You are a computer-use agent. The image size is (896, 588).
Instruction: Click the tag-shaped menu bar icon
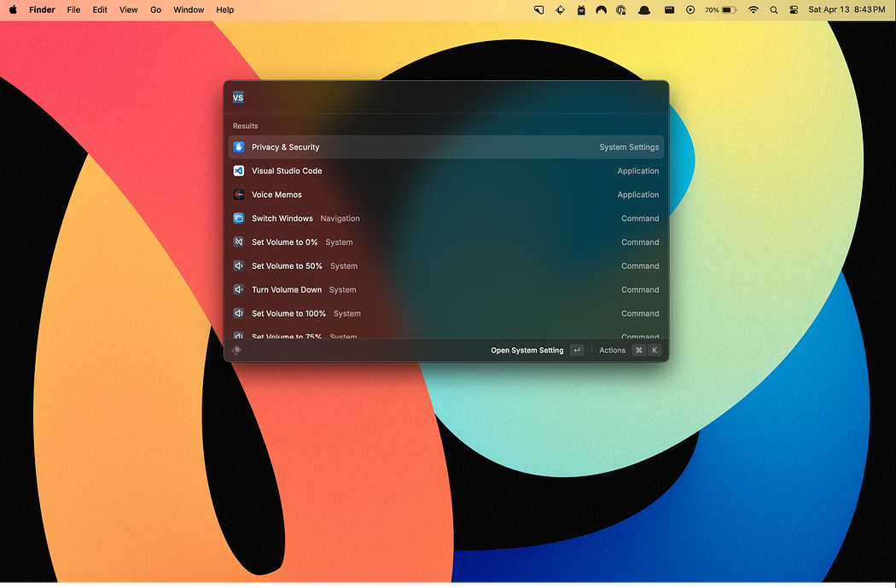tap(538, 9)
